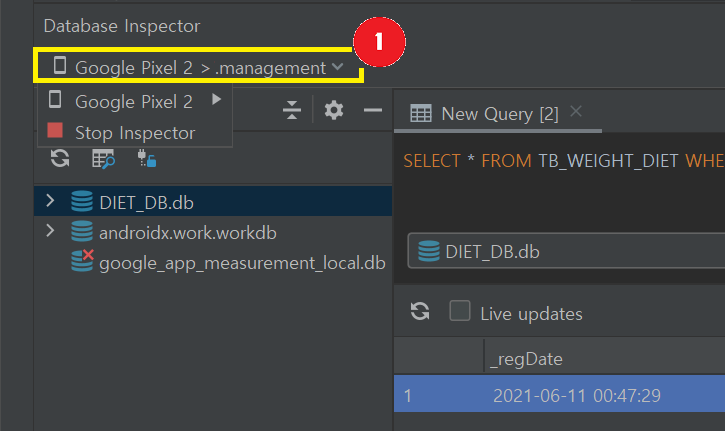The image size is (725, 431).
Task: Toggle keep database connections open icon
Action: tap(146, 158)
